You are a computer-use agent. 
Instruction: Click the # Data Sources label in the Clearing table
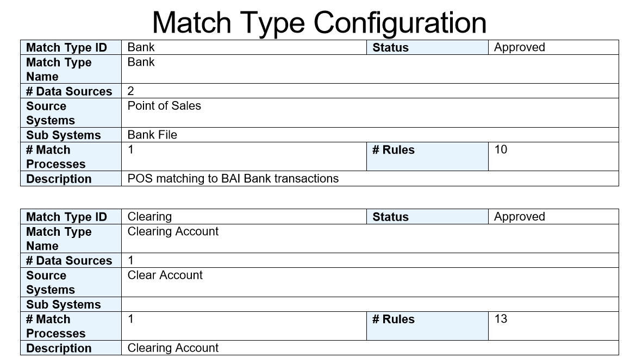69,261
